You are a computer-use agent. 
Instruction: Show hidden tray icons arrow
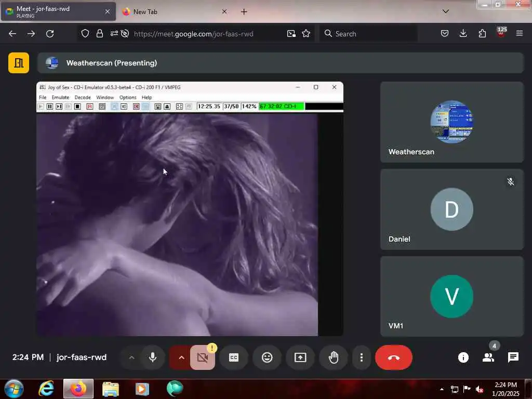[x=442, y=389]
